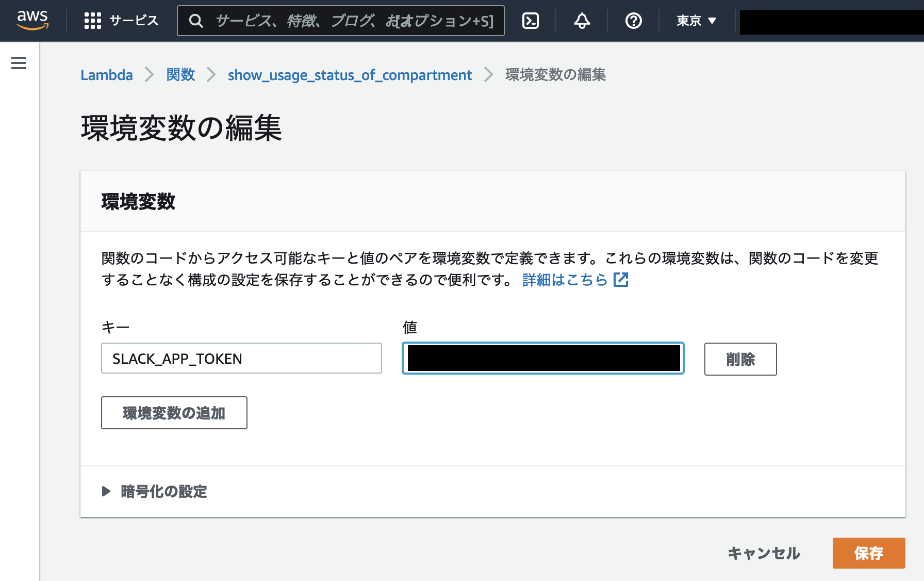Open the hamburger side navigation menu
Screen dimensions: 924x581
click(19, 63)
